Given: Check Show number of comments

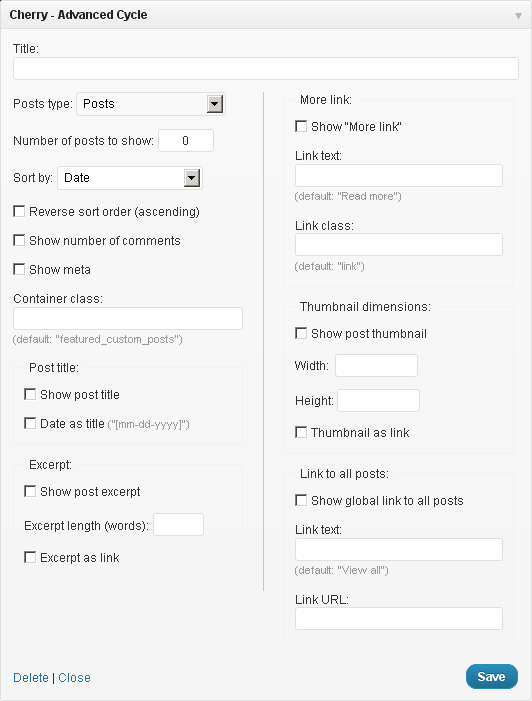Looking at the screenshot, I should coord(19,240).
